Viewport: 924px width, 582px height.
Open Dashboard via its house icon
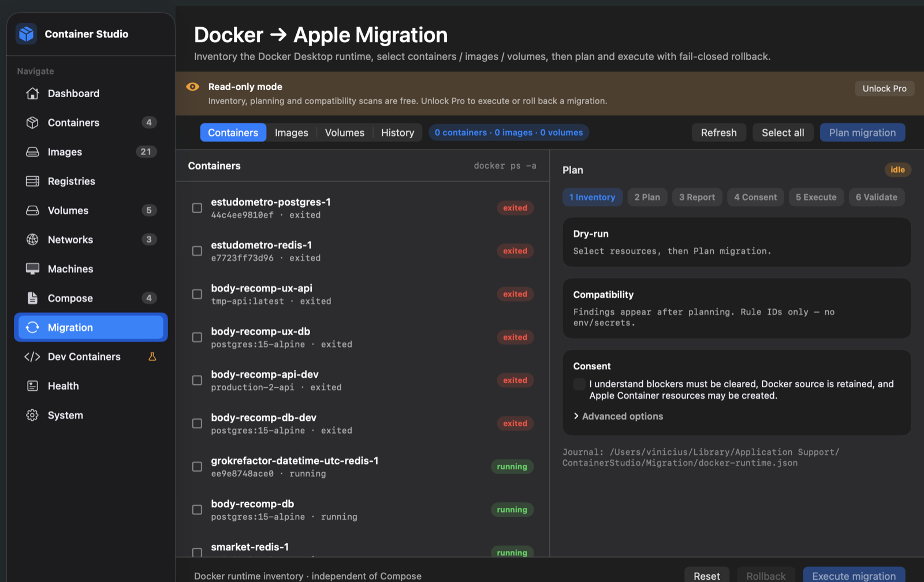32,94
